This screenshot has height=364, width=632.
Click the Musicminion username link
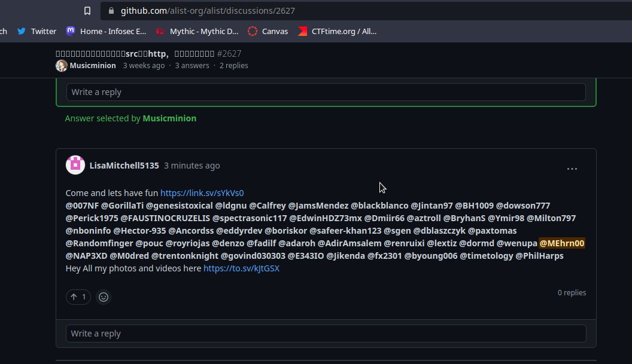(93, 66)
